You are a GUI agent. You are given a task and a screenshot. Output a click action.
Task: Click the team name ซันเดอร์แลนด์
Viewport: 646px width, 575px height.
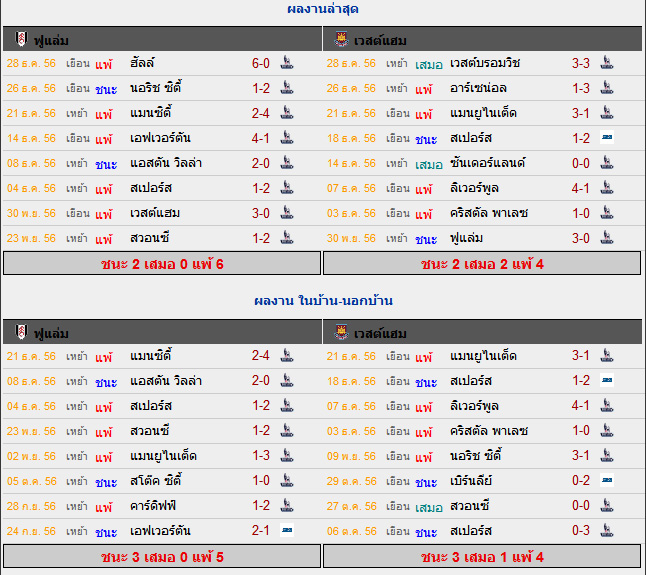487,163
